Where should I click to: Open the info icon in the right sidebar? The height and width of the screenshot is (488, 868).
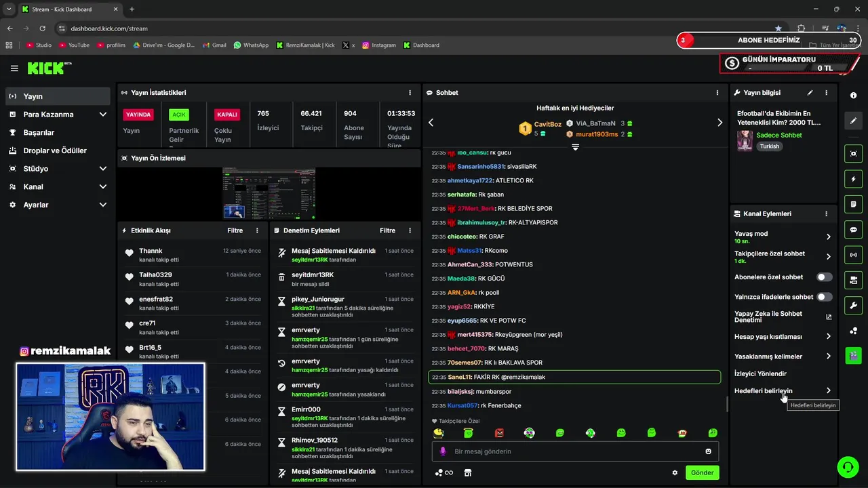pyautogui.click(x=853, y=96)
